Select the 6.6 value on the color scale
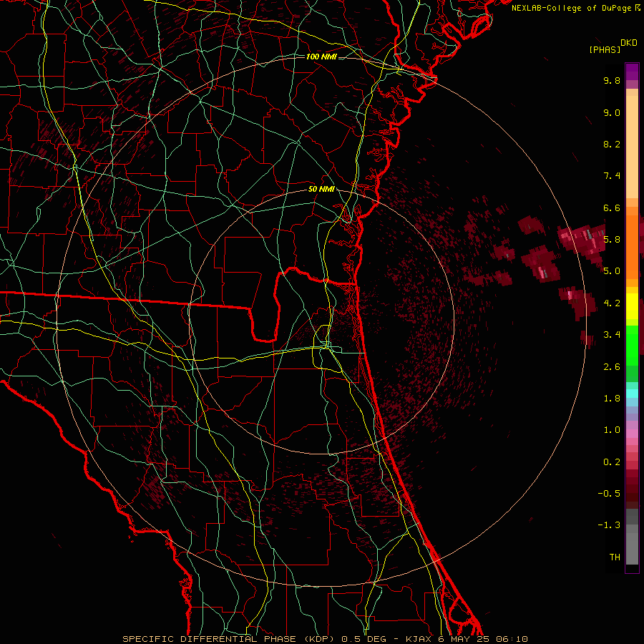The height and width of the screenshot is (644, 644). [x=612, y=208]
